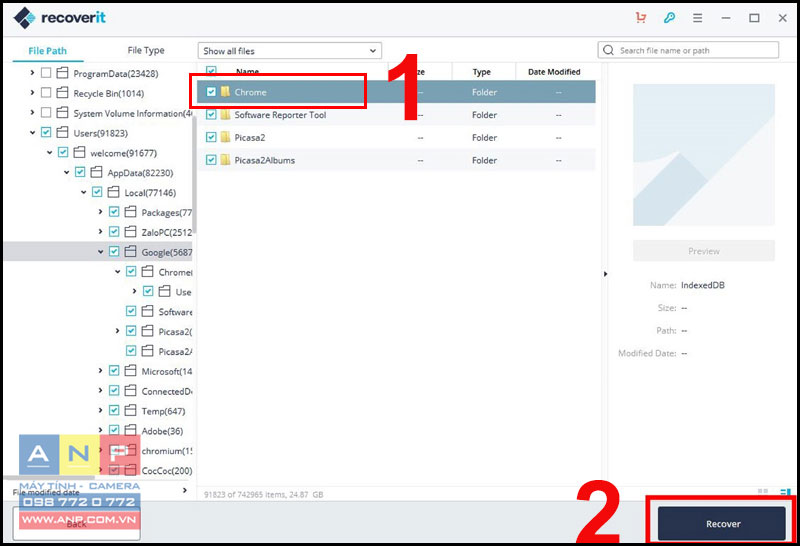
Task: Select the Software Reporter Tool row
Action: (396, 115)
